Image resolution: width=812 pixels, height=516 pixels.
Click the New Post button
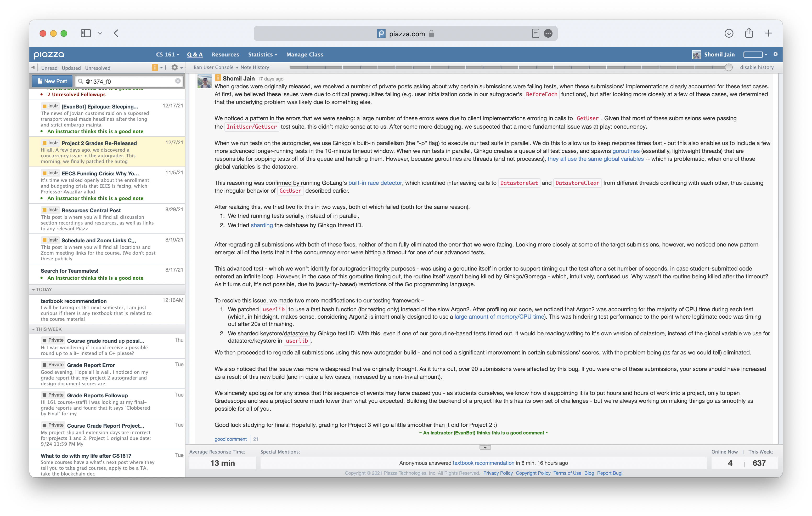coord(52,81)
